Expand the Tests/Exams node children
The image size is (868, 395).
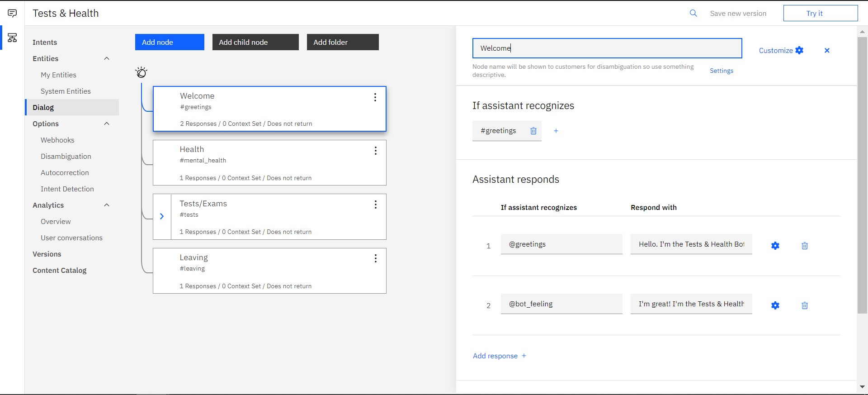[x=162, y=216]
